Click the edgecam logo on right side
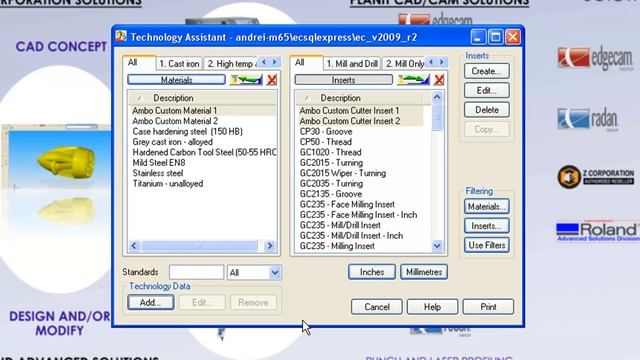The height and width of the screenshot is (360, 640). point(595,58)
